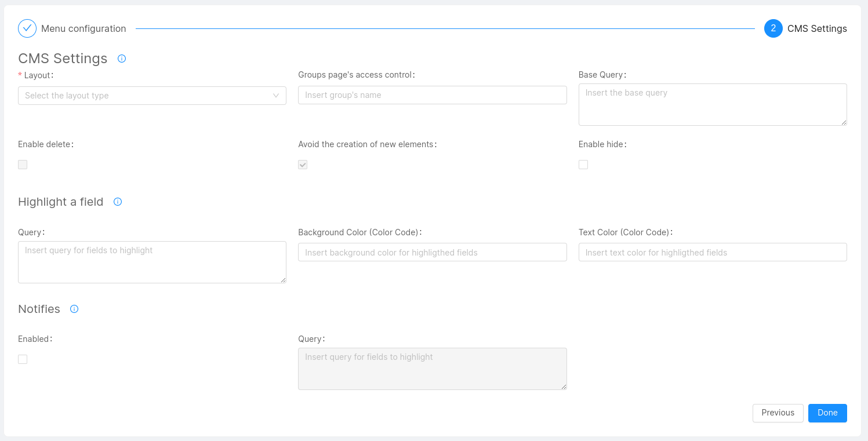The image size is (868, 441).
Task: Select the numbered CMS Settings step indicator
Action: (x=772, y=28)
